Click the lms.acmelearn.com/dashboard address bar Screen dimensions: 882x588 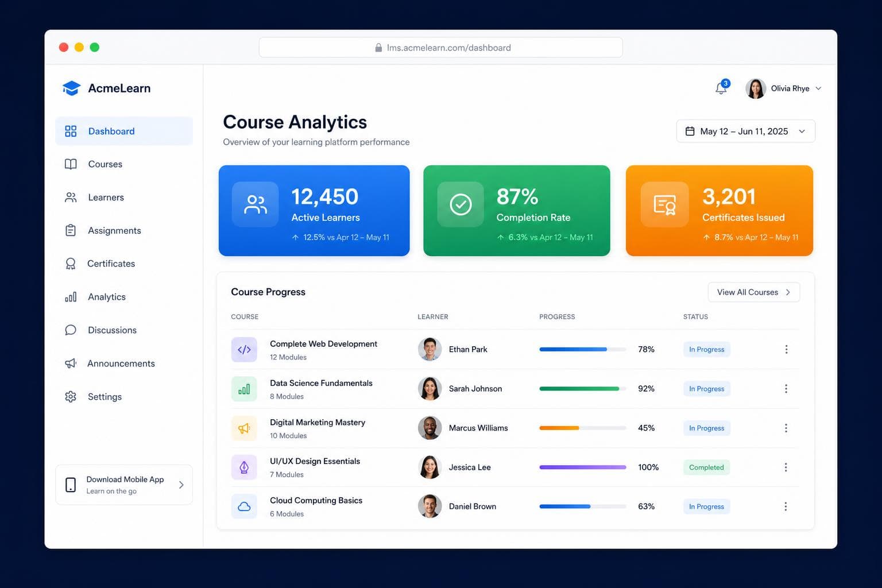point(441,48)
